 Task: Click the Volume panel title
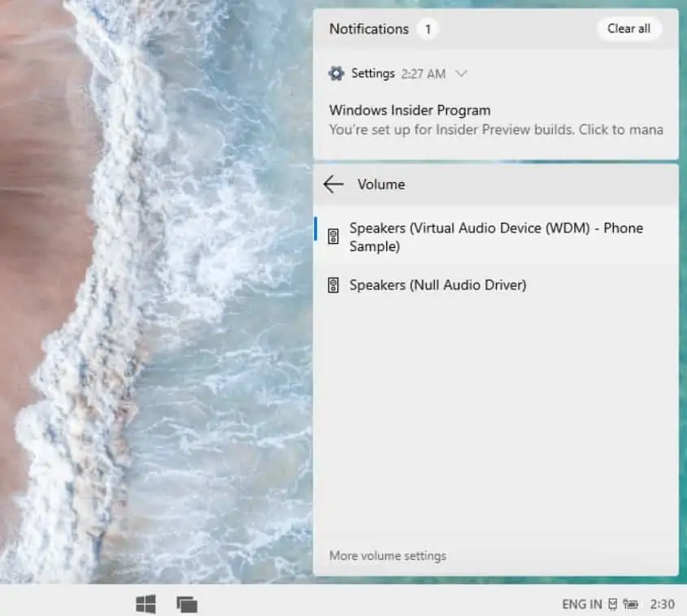click(383, 184)
